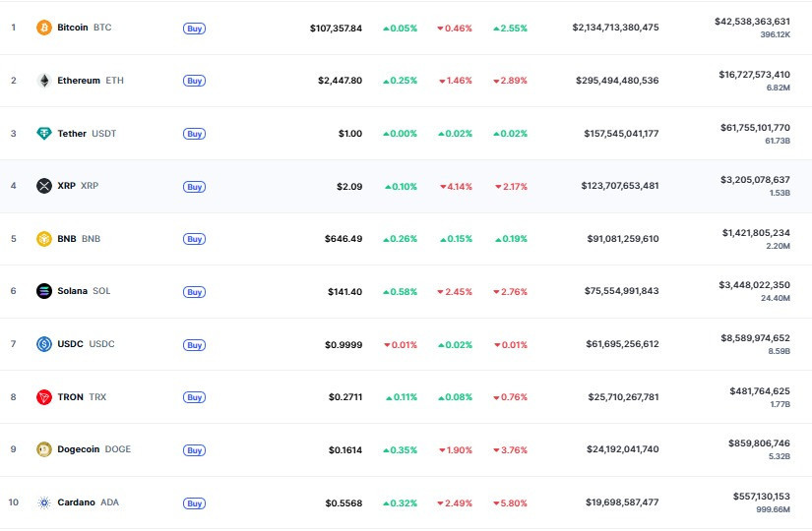This screenshot has width=812, height=531.
Task: Click Ethereum 7-day change 2.89%
Action: pyautogui.click(x=510, y=81)
